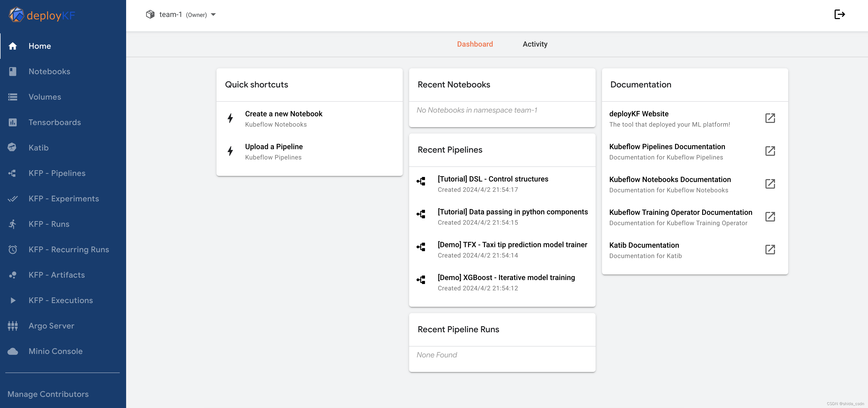The height and width of the screenshot is (408, 868).
Task: Open the deployKF Website documentation link
Action: click(x=695, y=119)
